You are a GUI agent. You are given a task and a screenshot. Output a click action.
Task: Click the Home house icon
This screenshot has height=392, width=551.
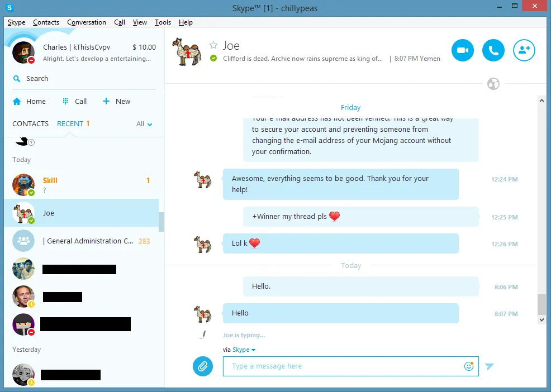(17, 102)
